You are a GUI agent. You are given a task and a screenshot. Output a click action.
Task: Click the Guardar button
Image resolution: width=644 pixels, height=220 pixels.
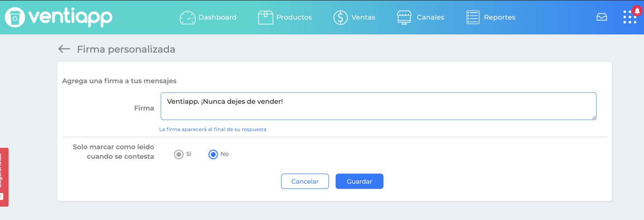[x=359, y=181]
